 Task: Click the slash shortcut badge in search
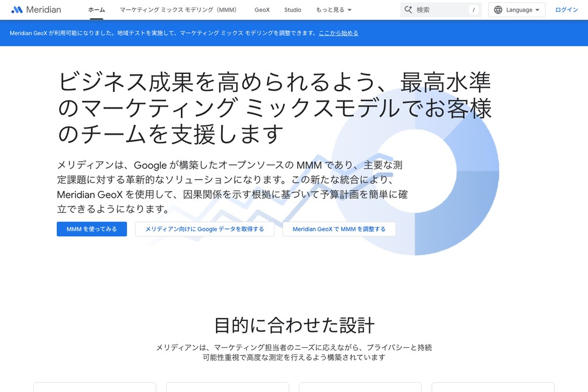point(474,10)
